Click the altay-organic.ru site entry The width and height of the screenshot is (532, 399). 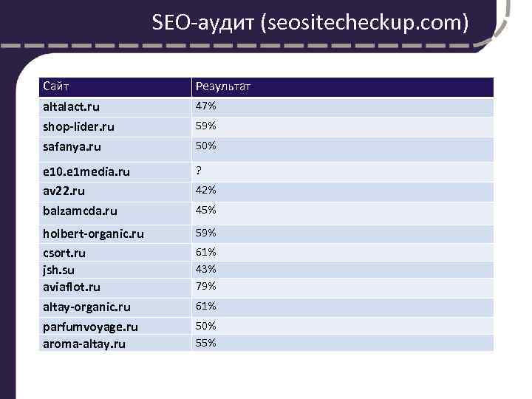(x=87, y=307)
